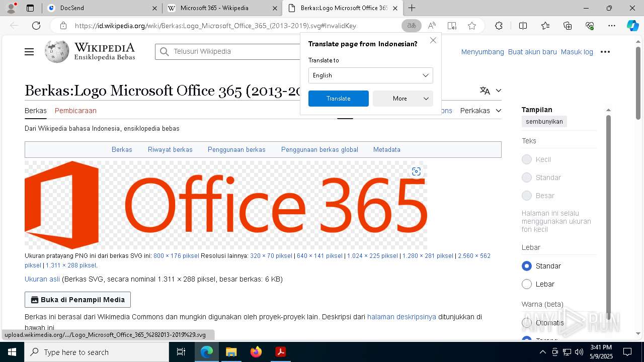Select Besar text size radio
This screenshot has width=644, height=362.
pyautogui.click(x=527, y=196)
